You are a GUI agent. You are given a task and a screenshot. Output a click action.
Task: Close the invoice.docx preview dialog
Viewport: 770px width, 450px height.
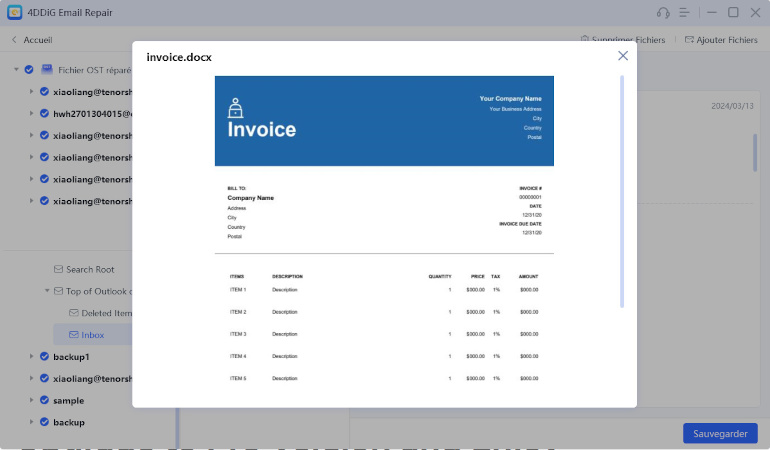(623, 56)
